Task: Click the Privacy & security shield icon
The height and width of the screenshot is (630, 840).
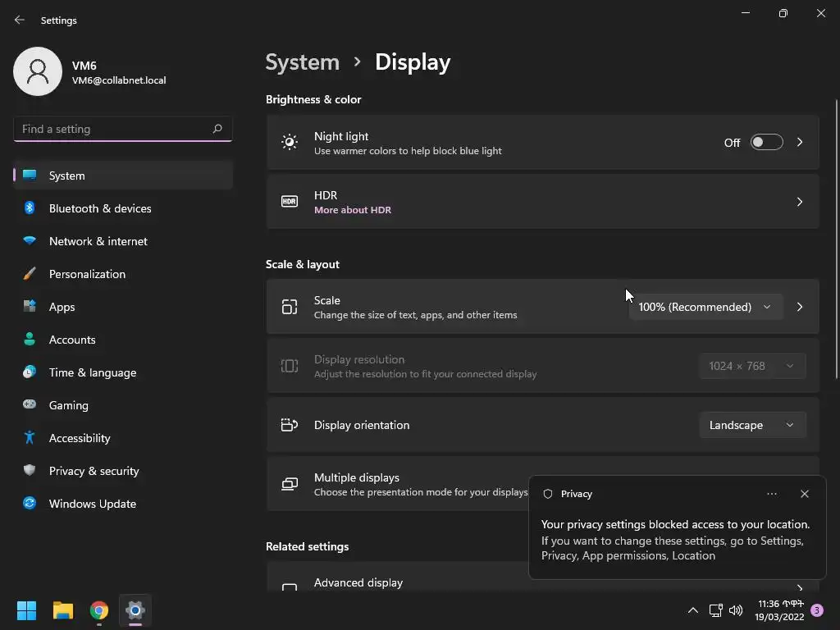Action: coord(30,471)
